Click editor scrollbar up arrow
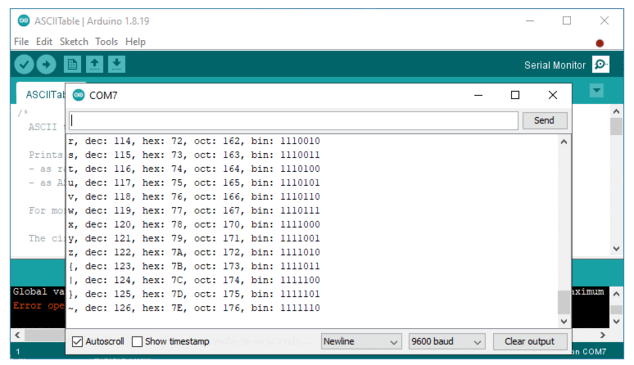The width and height of the screenshot is (634, 365). point(616,111)
